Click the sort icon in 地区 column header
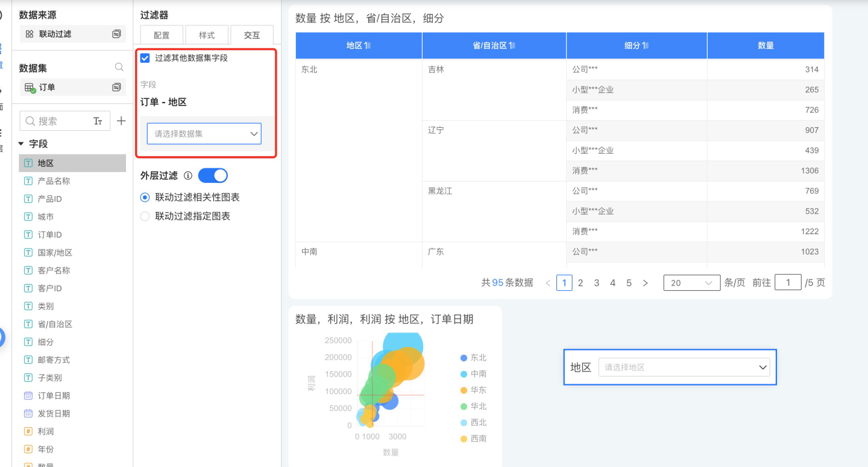Image resolution: width=868 pixels, height=467 pixels. tap(367, 46)
